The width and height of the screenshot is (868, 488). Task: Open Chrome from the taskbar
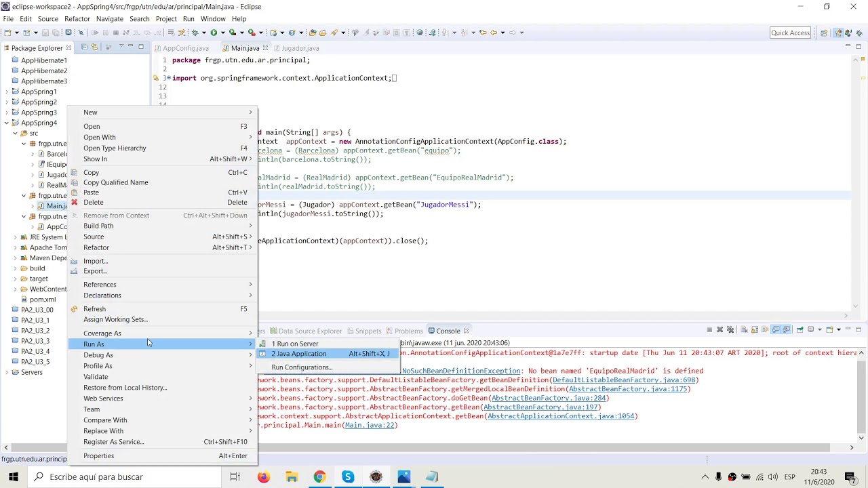(x=319, y=476)
